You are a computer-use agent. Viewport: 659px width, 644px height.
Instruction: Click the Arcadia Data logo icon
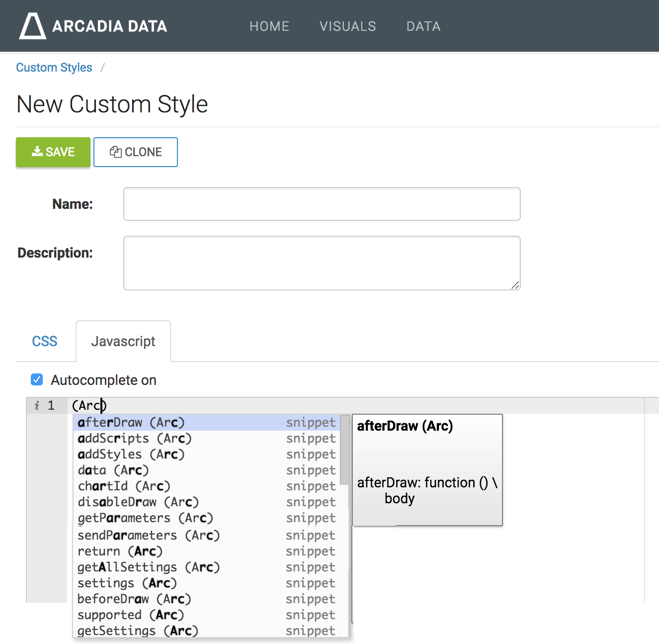[x=32, y=26]
